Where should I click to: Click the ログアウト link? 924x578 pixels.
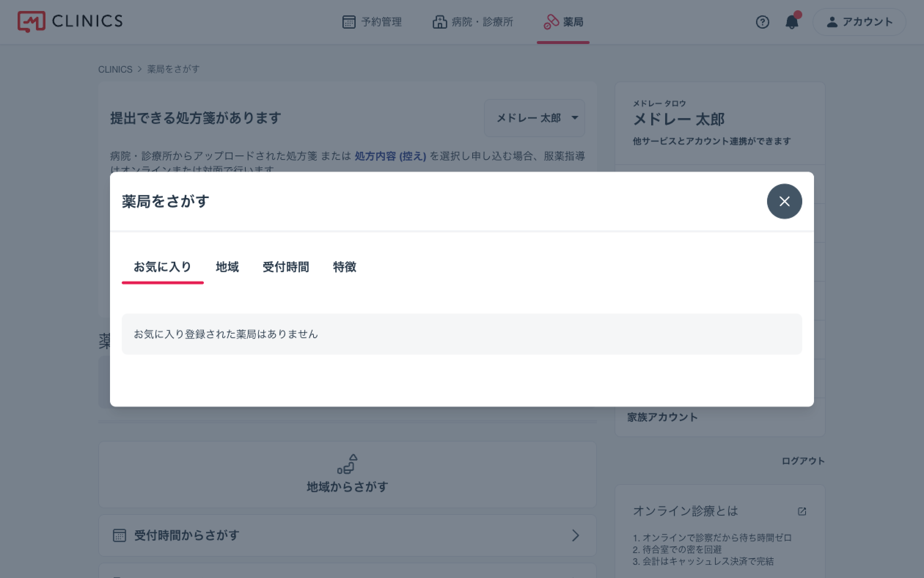coord(803,461)
